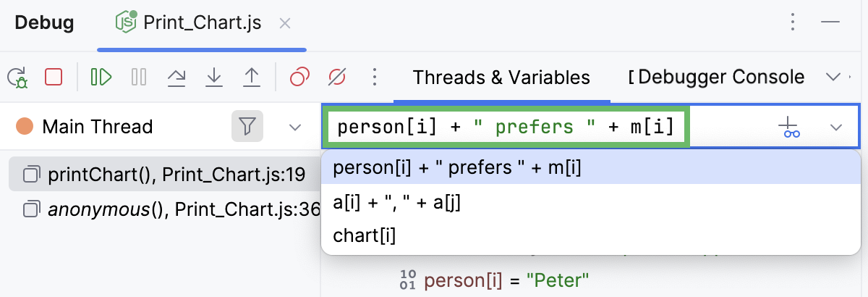Toggle the thread filter button
868x297 pixels.
[x=247, y=127]
